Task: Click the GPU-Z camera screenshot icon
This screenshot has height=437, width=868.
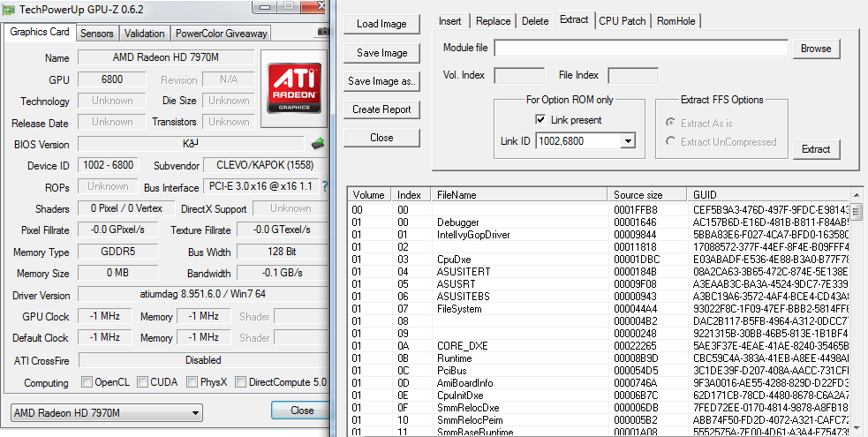Action: 322,32
